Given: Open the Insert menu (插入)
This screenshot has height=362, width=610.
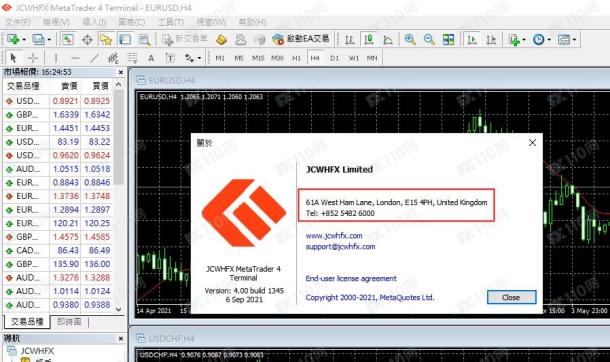Looking at the screenshot, I should pos(94,22).
